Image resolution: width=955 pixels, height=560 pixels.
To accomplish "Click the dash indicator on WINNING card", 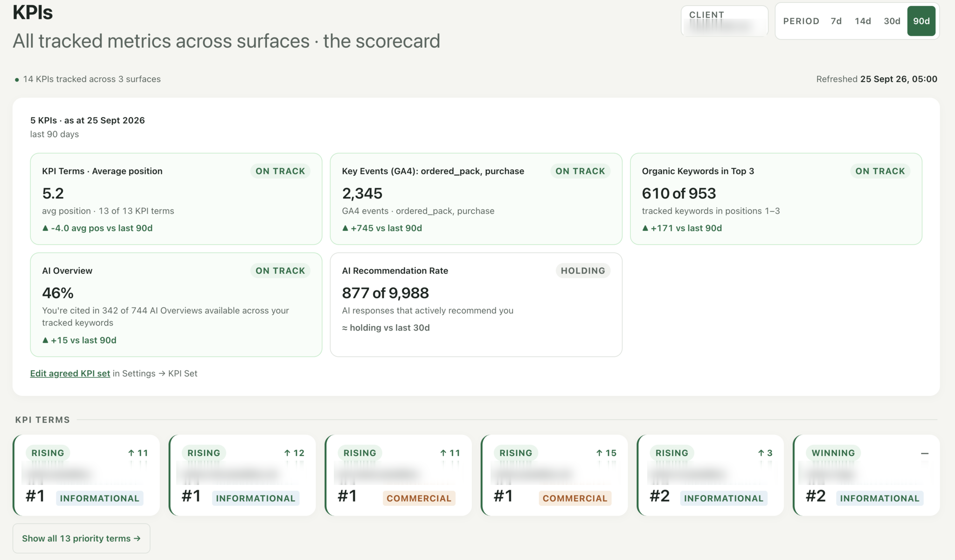I will pyautogui.click(x=925, y=453).
